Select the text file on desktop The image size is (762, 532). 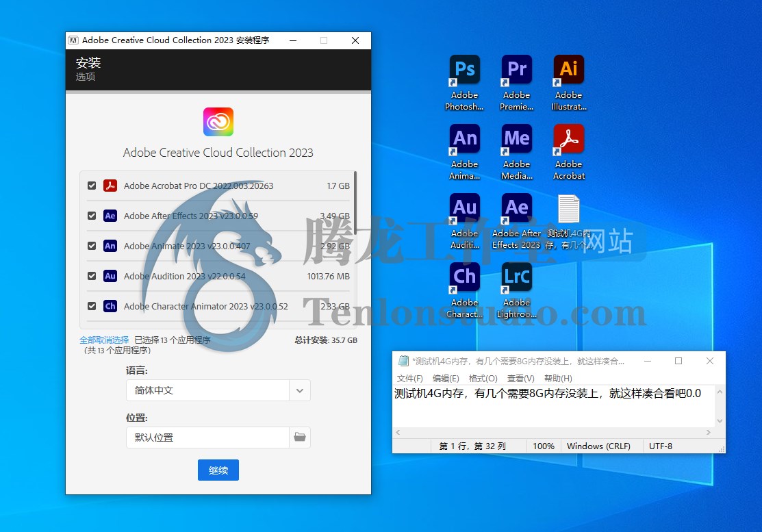click(568, 222)
